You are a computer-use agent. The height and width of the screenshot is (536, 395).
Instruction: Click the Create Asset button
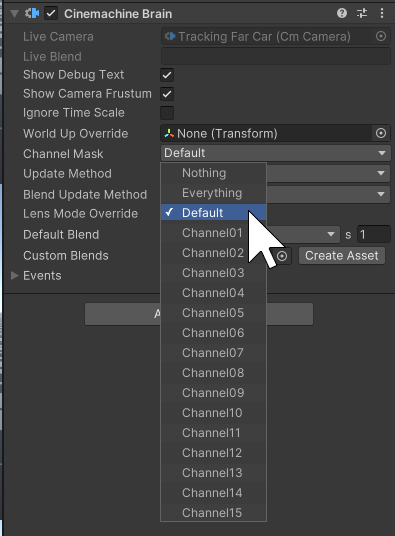(342, 256)
